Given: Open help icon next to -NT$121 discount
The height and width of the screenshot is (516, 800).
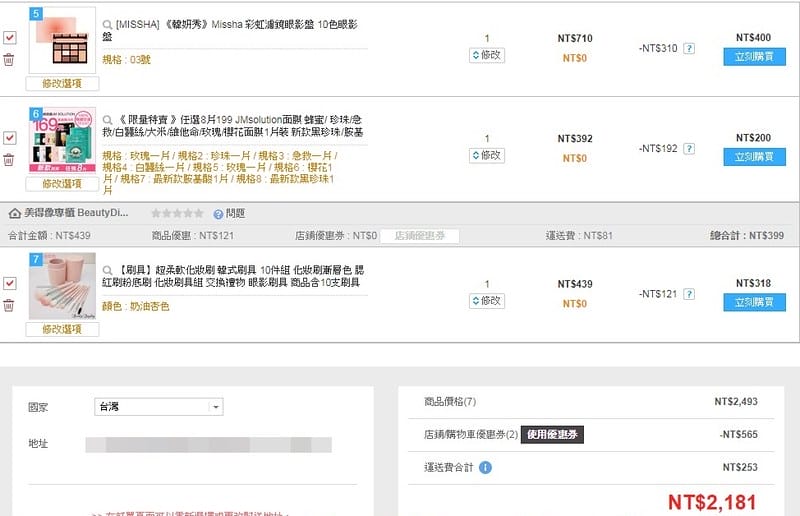Looking at the screenshot, I should pyautogui.click(x=689, y=294).
